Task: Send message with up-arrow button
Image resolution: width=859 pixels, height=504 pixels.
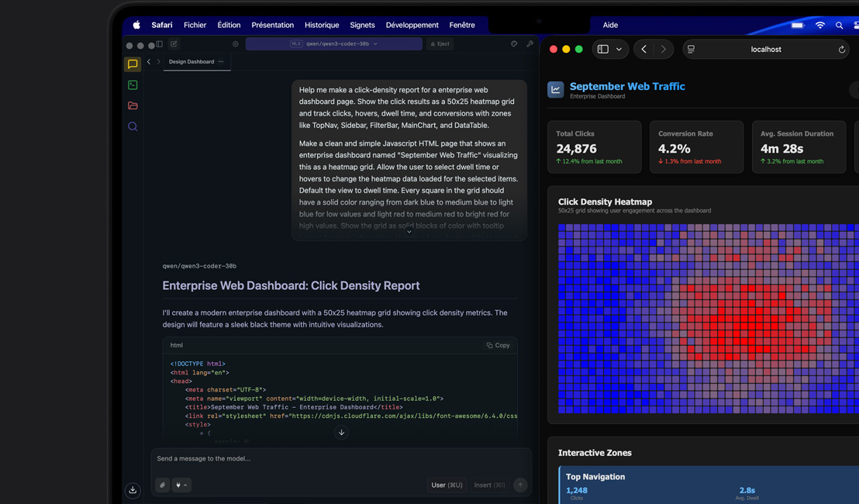Action: 520,485
